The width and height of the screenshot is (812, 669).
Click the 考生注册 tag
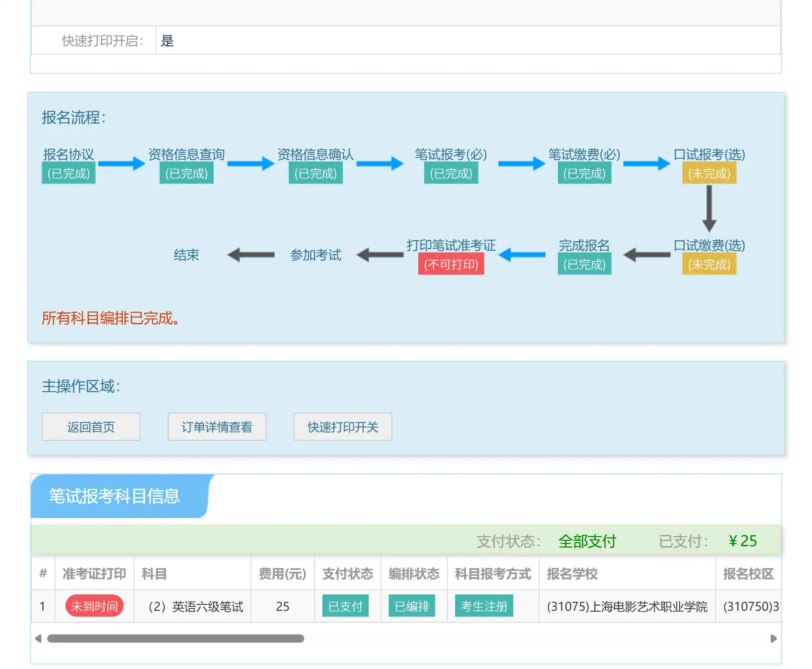click(x=484, y=606)
